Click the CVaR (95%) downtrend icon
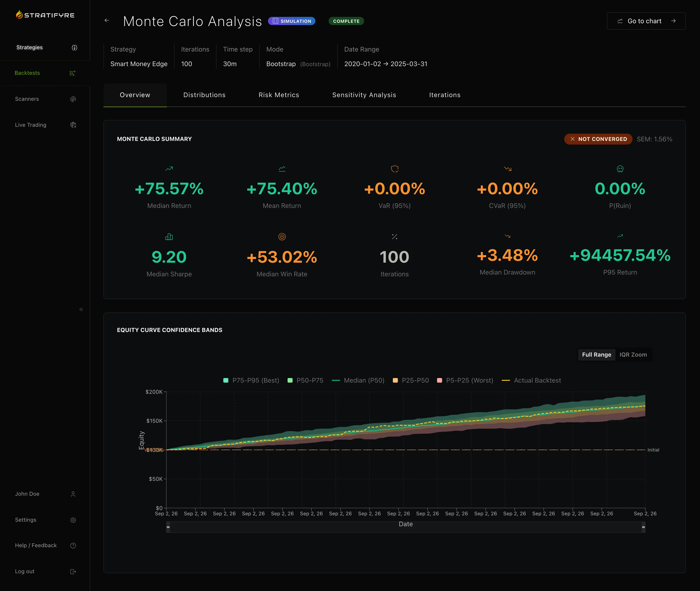Viewport: 700px width, 591px height. pyautogui.click(x=507, y=169)
